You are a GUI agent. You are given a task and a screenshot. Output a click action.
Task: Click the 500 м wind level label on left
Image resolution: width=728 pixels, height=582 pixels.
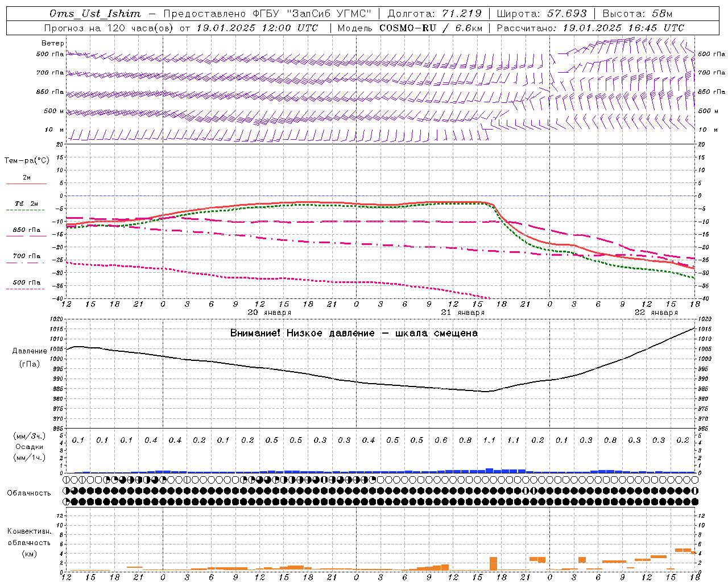pyautogui.click(x=54, y=111)
